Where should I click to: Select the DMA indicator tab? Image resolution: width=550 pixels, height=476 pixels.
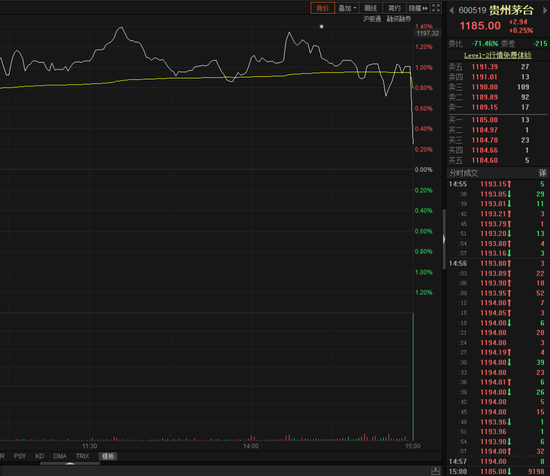click(60, 456)
